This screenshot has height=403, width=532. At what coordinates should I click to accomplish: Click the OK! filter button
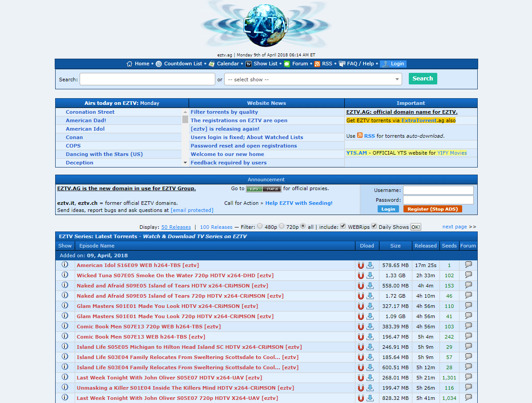(x=415, y=227)
